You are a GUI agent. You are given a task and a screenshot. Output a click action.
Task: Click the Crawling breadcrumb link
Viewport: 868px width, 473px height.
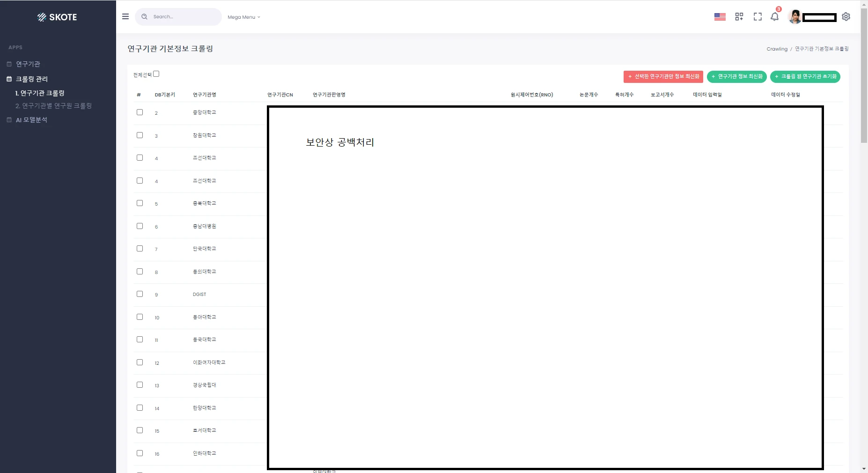tap(777, 48)
